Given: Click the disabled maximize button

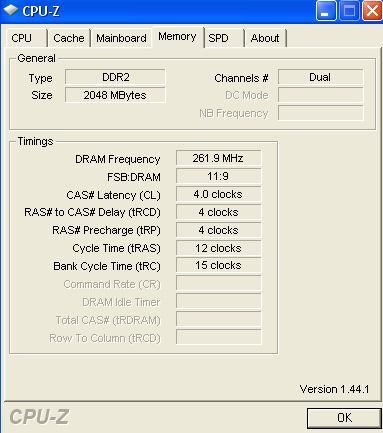Looking at the screenshot, I should click(349, 11).
